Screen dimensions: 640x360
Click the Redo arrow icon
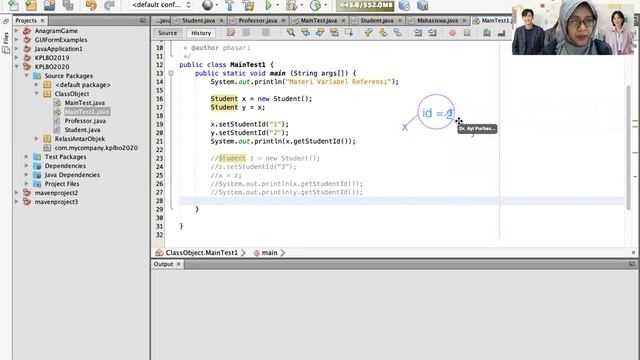[x=109, y=5]
